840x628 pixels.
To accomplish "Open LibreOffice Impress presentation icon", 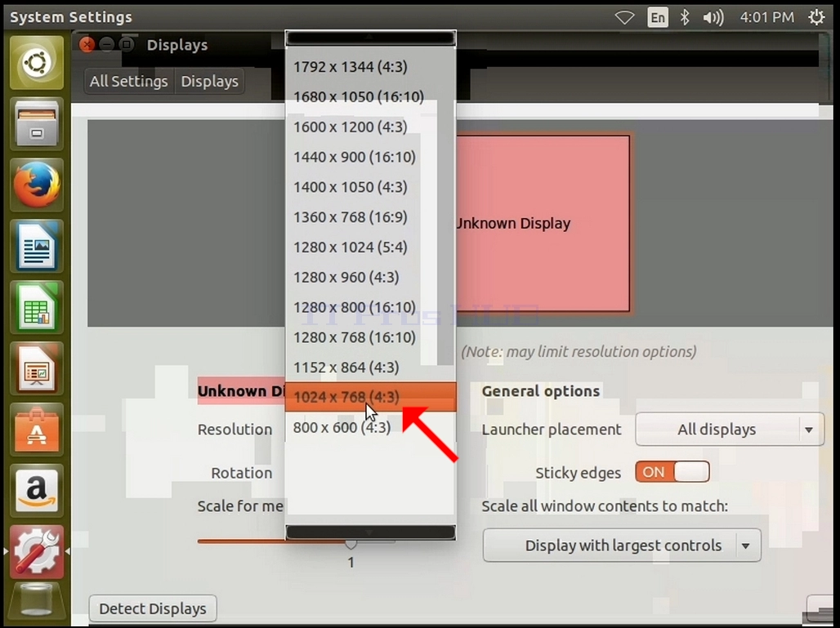I will (x=37, y=368).
